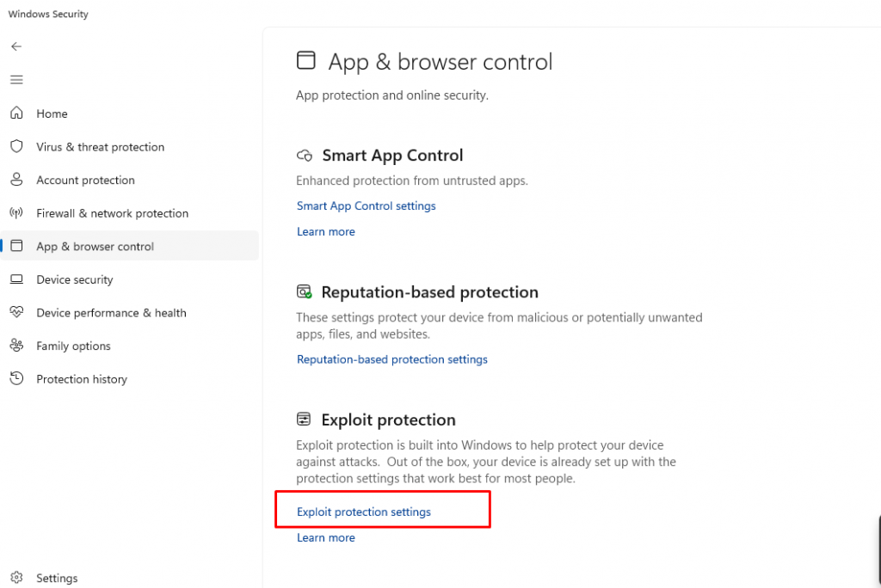Click the Settings gear icon
This screenshot has width=881, height=588.
[x=17, y=578]
